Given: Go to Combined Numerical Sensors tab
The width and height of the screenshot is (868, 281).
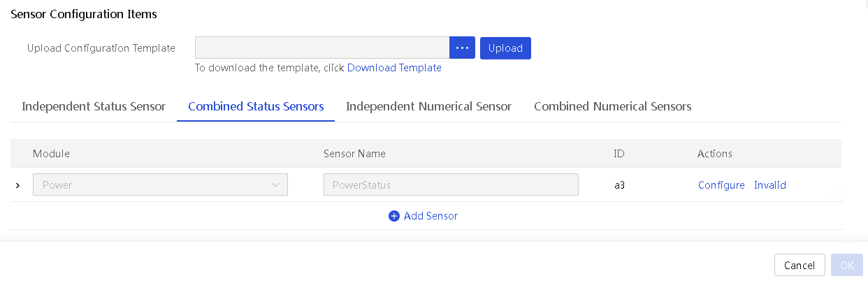Looking at the screenshot, I should pos(613,106).
